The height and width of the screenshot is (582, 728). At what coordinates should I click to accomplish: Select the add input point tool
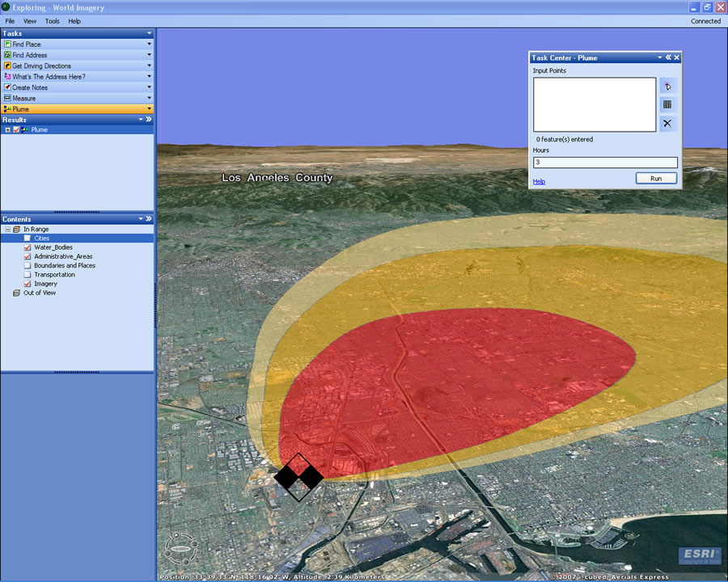point(667,86)
